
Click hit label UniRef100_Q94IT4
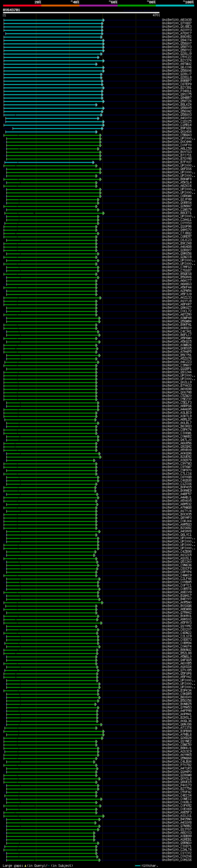click(x=177, y=40)
